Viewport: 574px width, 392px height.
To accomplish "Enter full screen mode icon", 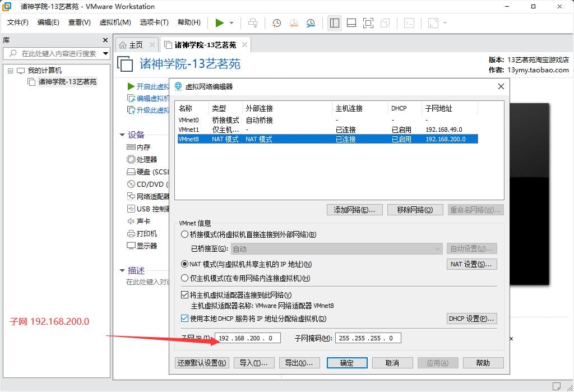I will coord(368,23).
